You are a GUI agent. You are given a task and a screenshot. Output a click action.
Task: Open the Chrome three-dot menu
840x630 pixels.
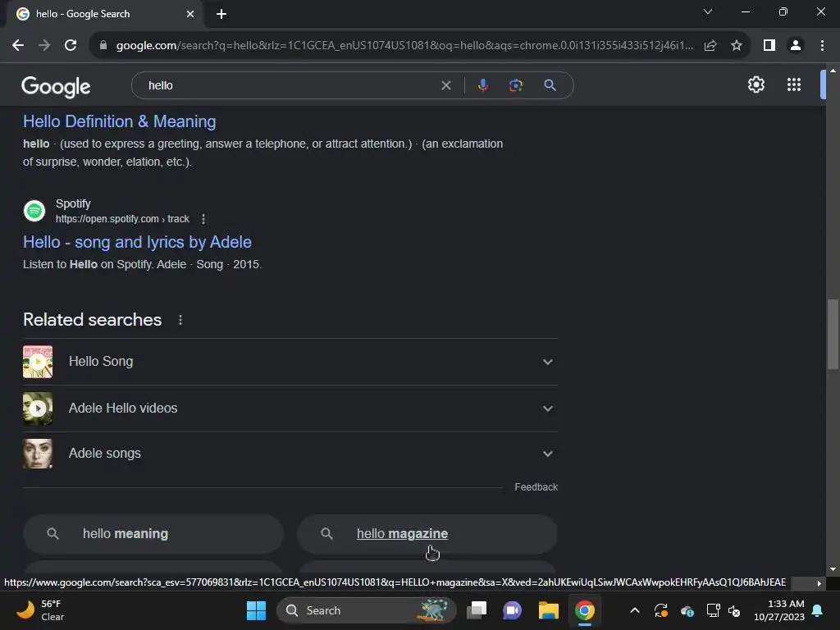822,46
